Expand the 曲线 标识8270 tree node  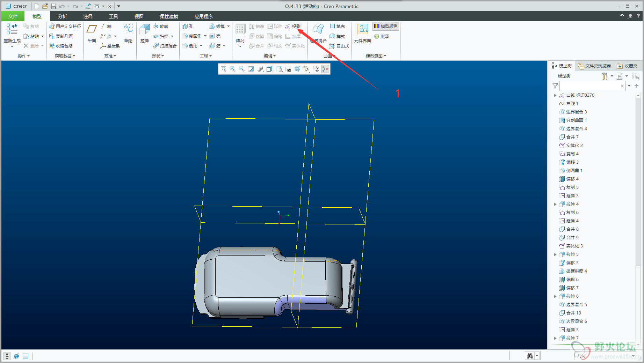pos(555,95)
